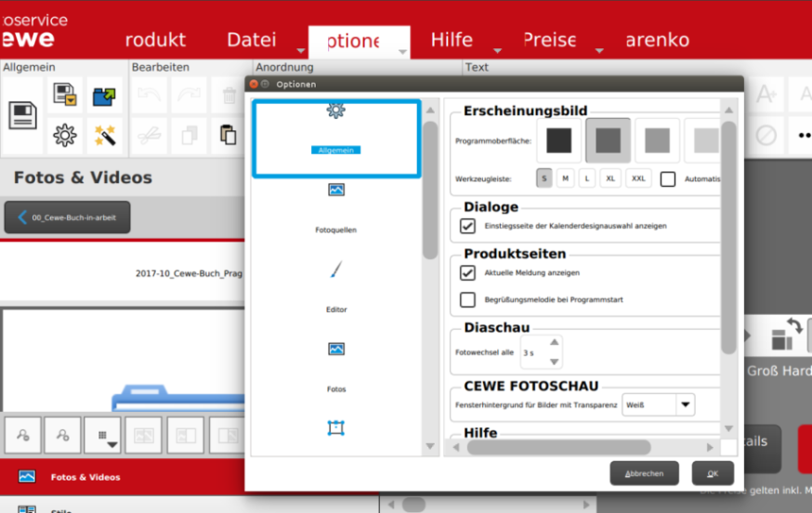The image size is (812, 513).
Task: Click Abbrechen in Optionen dialog
Action: pos(644,473)
